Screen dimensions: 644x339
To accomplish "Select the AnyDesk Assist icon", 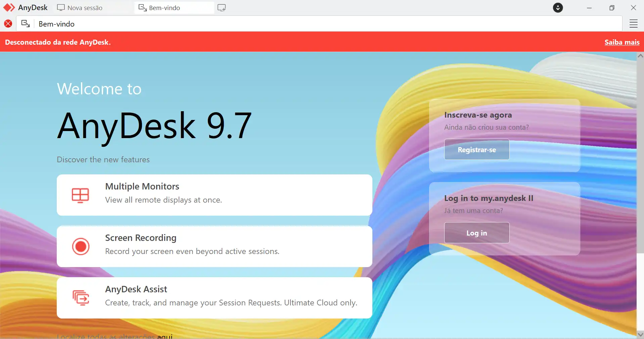I will pyautogui.click(x=81, y=298).
